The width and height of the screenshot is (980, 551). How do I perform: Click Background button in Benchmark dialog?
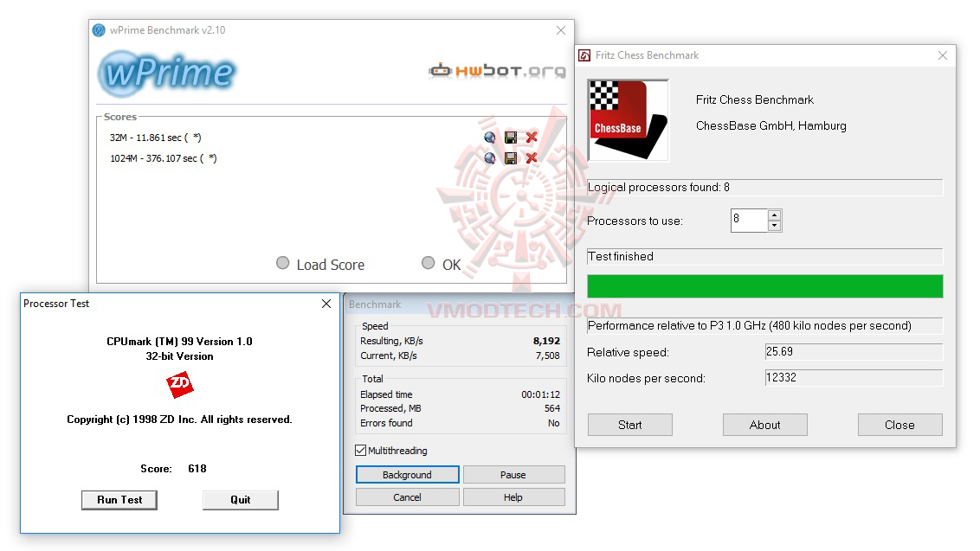pos(408,475)
